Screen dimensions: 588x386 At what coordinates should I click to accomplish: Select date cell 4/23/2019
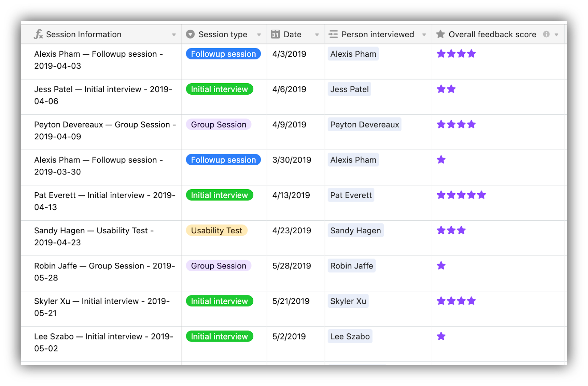pos(296,238)
